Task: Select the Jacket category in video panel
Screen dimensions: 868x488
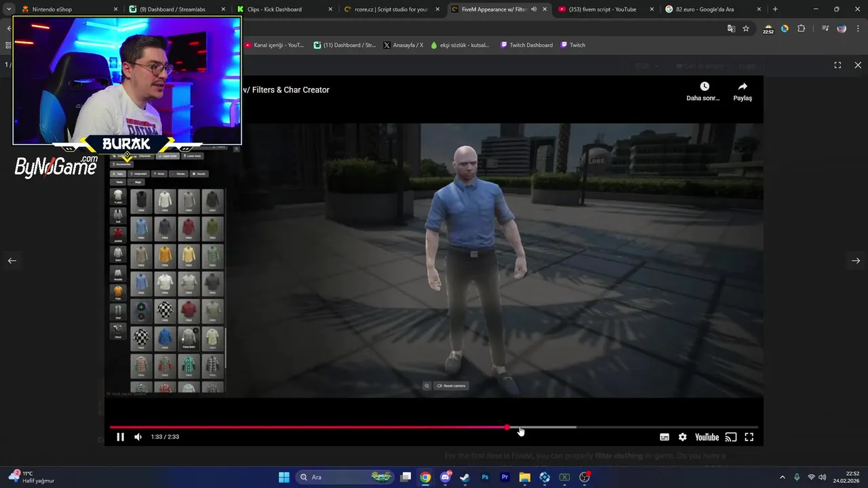Action: (x=118, y=235)
